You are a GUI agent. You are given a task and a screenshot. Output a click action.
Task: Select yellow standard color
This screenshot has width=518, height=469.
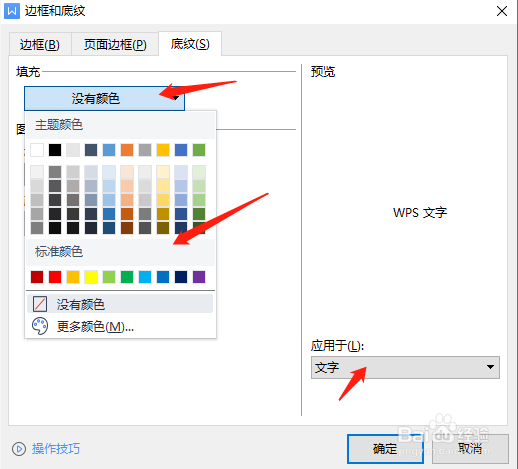point(91,277)
